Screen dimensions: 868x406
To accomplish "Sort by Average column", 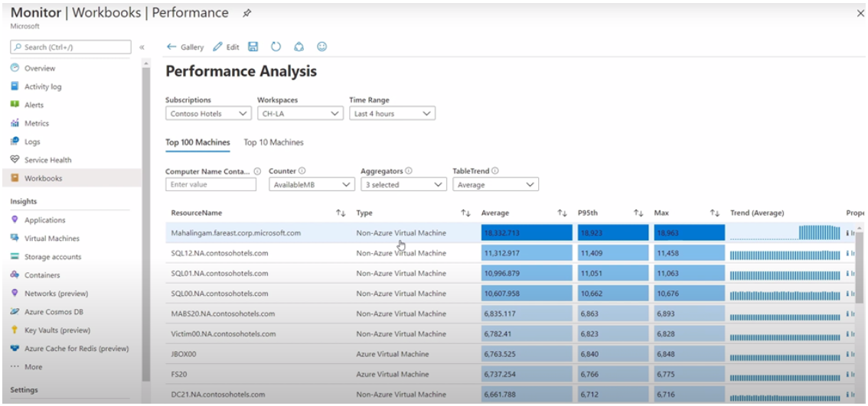I will (x=563, y=213).
